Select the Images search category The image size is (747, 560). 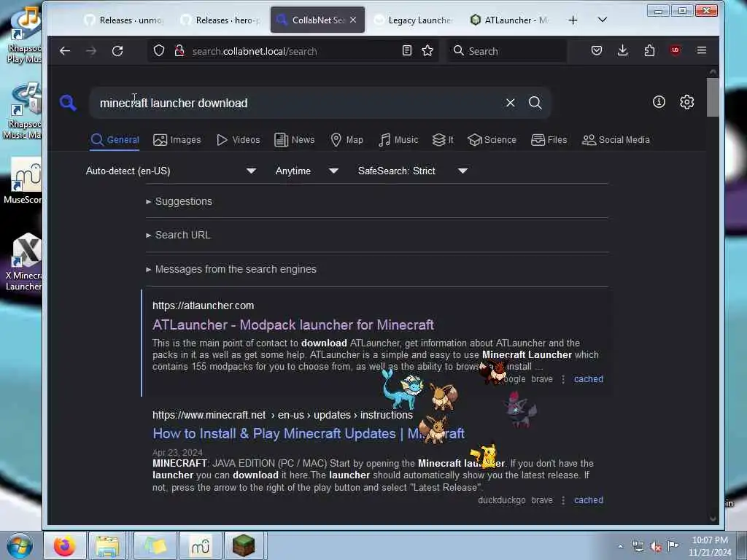(177, 140)
